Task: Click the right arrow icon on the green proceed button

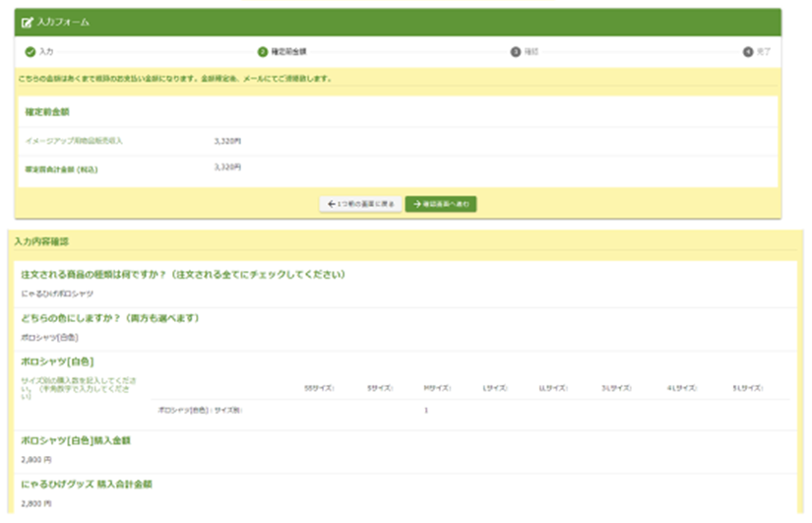Action: (x=417, y=204)
